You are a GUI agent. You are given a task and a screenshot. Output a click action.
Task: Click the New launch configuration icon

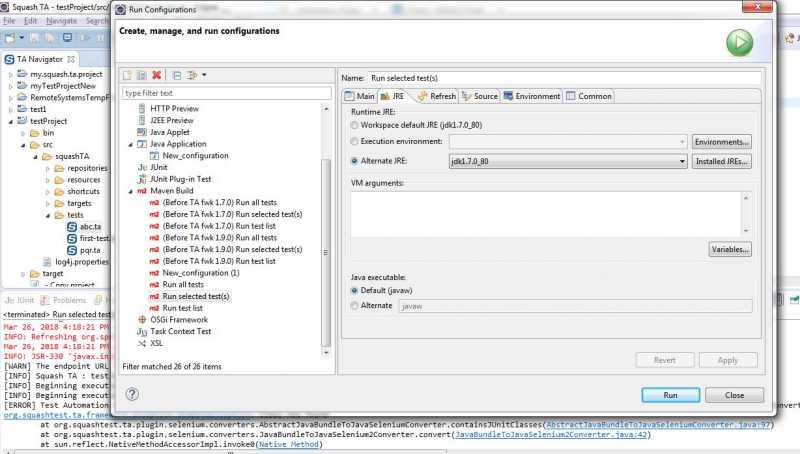coord(127,75)
